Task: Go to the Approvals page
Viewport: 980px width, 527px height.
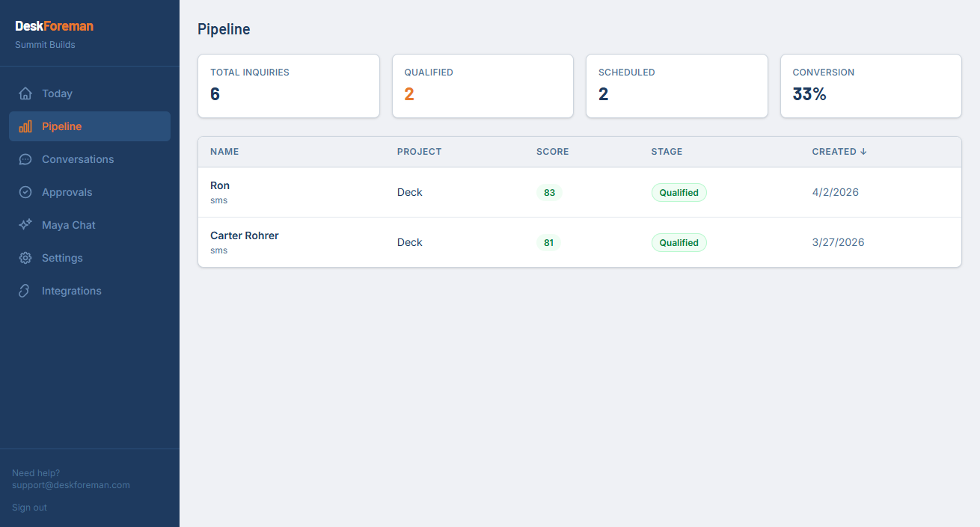Action: point(67,192)
